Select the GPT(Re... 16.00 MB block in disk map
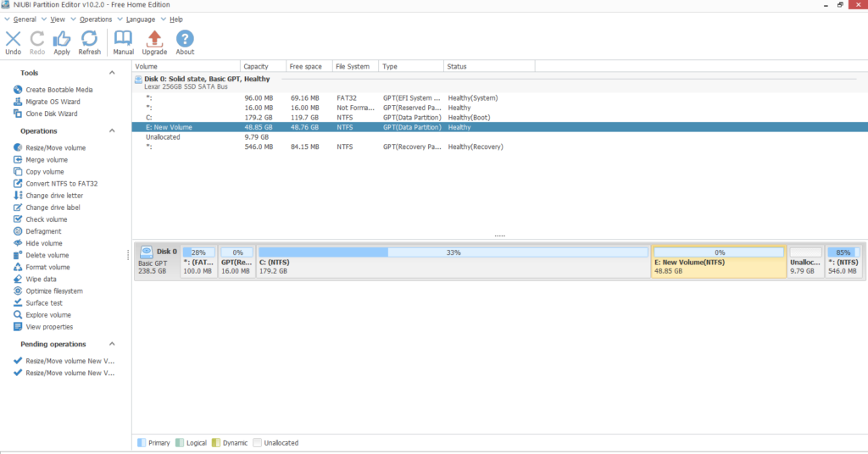868x454 pixels. coord(236,261)
